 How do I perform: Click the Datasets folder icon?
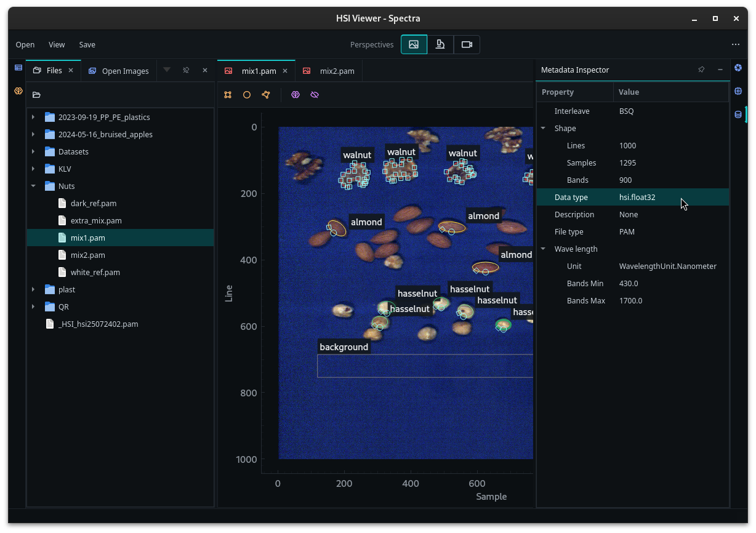click(x=50, y=151)
